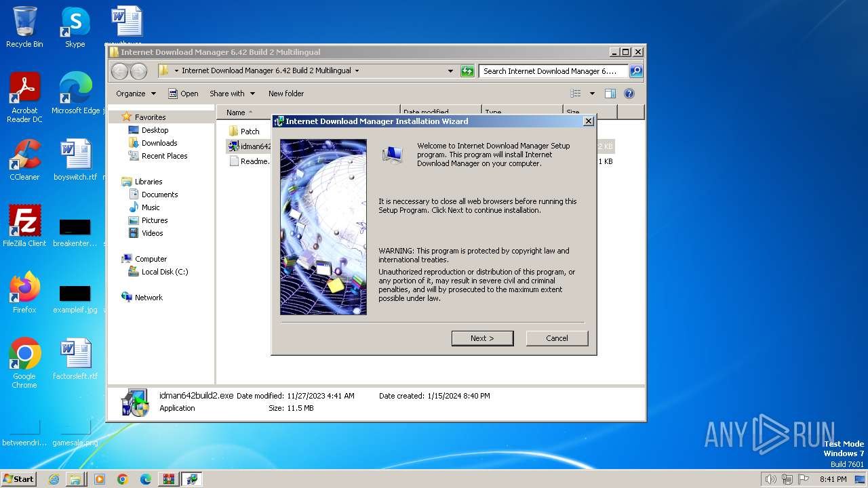Open Windows Media Player taskbar icon
Image resolution: width=868 pixels, height=488 pixels.
pos(99,479)
